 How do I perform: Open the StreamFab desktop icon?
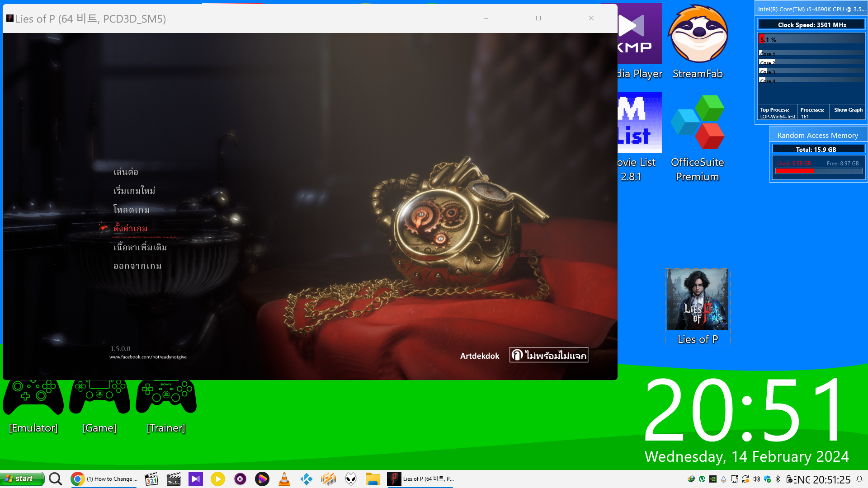(x=698, y=42)
